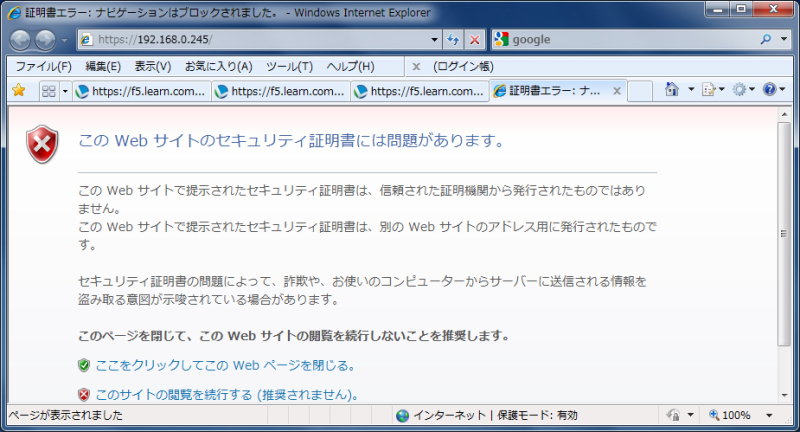Click the Refresh page icon

(453, 40)
